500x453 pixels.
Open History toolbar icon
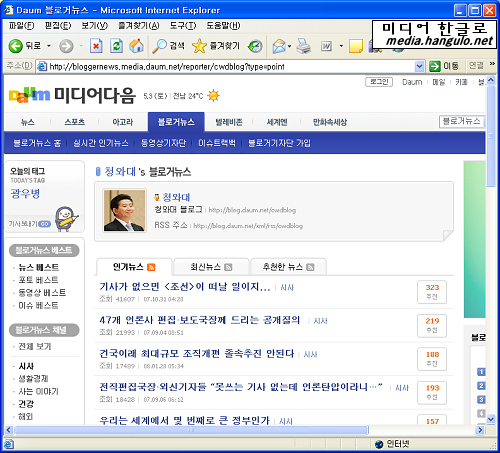pos(255,46)
